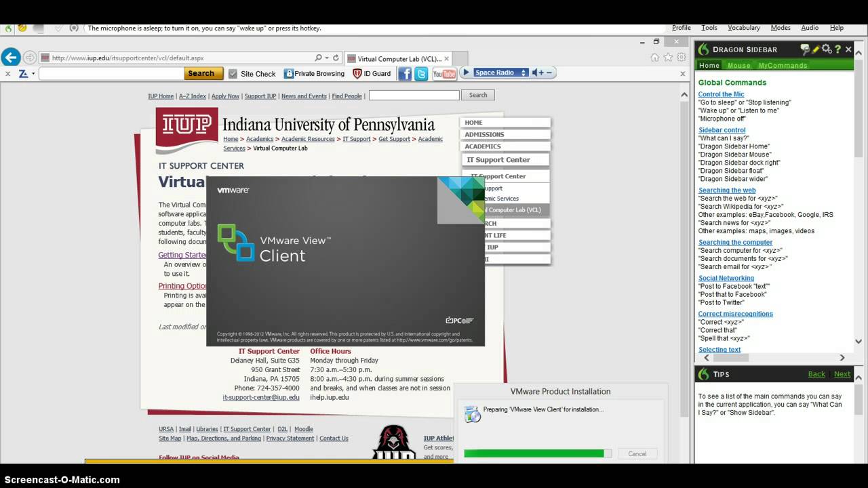
Task: Click the browser Back arrow button
Action: coord(10,57)
